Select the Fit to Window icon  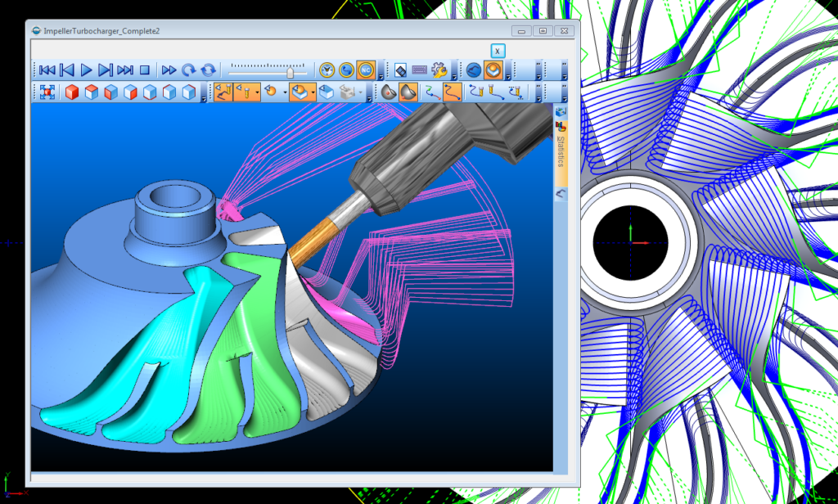tap(47, 92)
